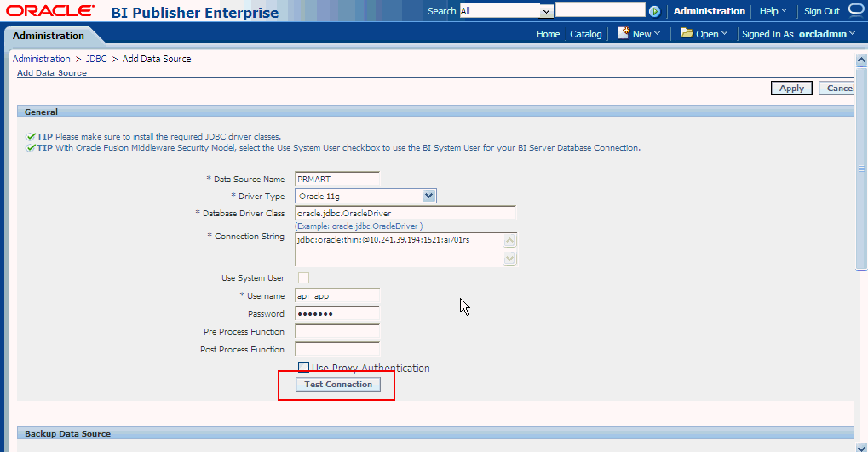868x452 pixels.
Task: Click the Apply button
Action: pyautogui.click(x=791, y=88)
